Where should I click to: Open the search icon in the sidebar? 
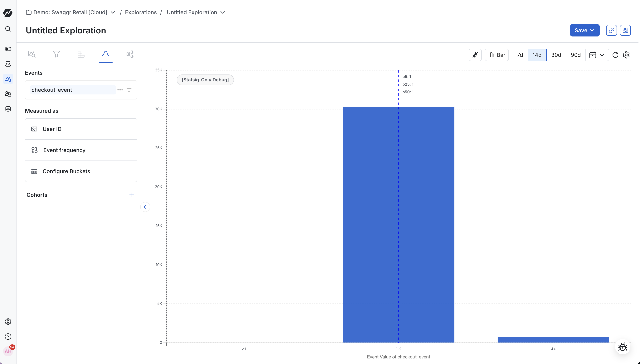coord(8,29)
